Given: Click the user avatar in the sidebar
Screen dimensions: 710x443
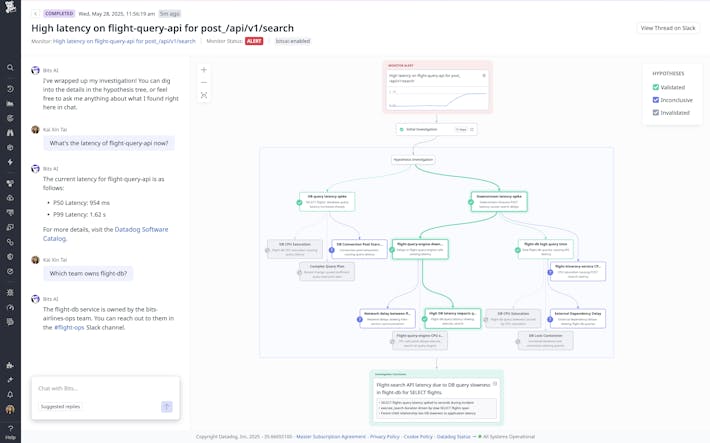Looking at the screenshot, I should (10, 410).
